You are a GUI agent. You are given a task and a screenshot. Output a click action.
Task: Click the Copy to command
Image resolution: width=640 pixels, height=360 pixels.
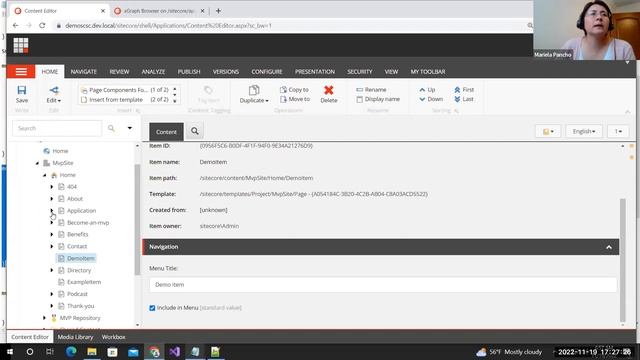(x=294, y=89)
